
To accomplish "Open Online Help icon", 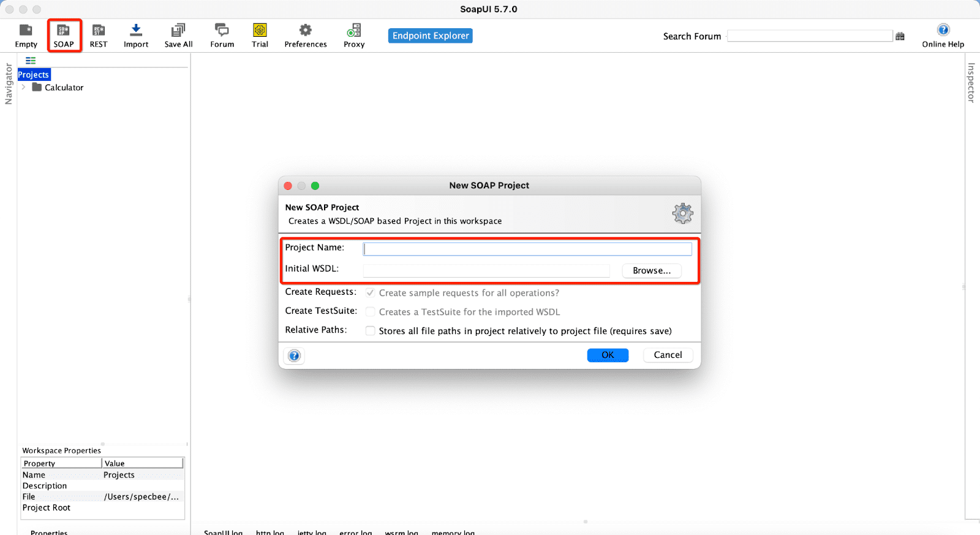I will click(x=943, y=36).
